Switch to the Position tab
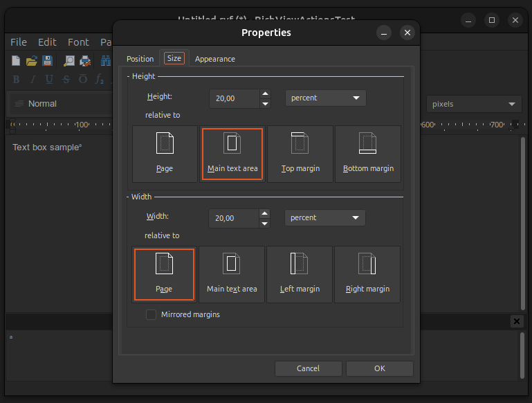 pyautogui.click(x=140, y=59)
